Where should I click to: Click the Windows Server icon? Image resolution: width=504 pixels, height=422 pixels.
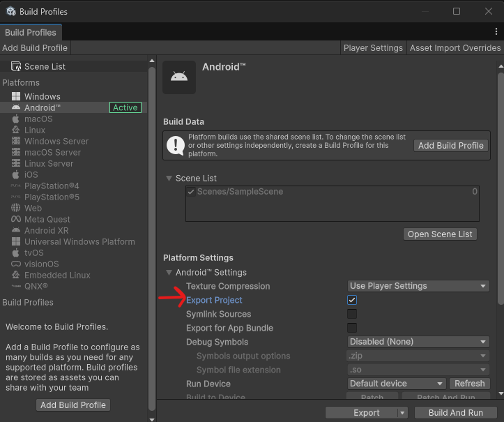(x=16, y=141)
